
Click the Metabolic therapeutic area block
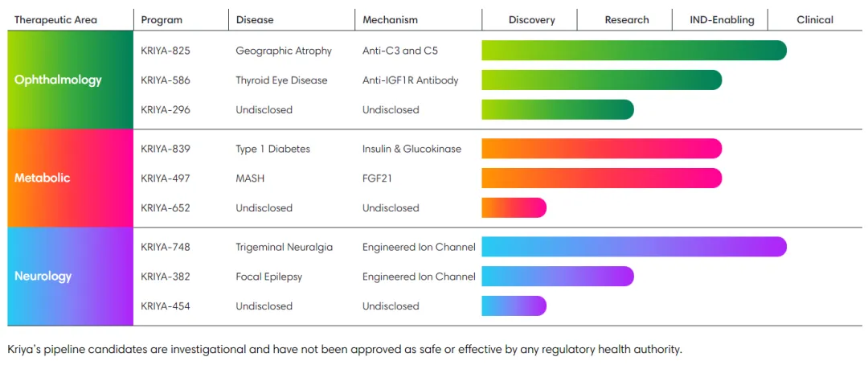click(x=70, y=178)
